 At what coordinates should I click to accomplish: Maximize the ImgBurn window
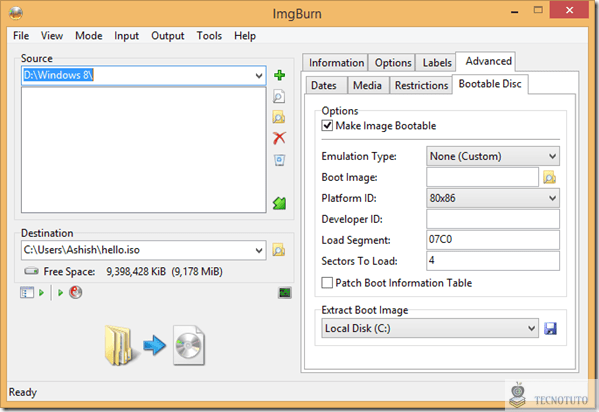pos(538,10)
